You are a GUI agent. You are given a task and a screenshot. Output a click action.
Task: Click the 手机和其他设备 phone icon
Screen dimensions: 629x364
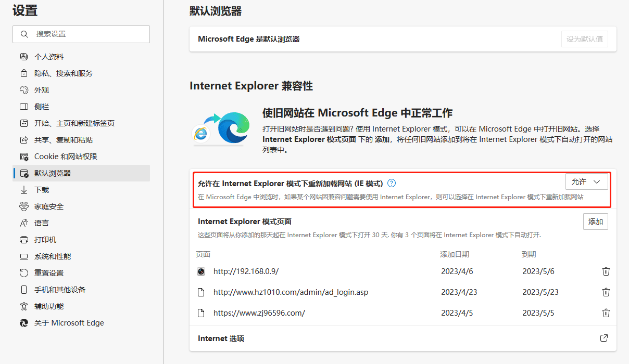coord(23,290)
